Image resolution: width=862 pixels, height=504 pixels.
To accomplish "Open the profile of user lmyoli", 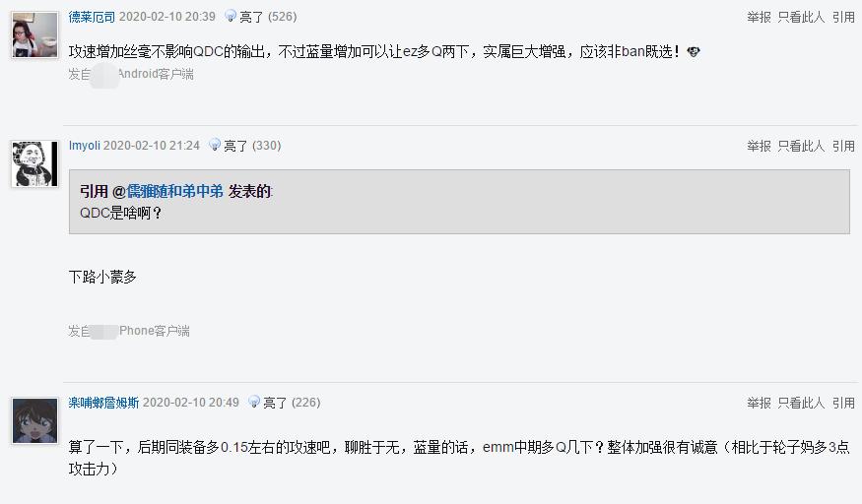I will tap(84, 146).
